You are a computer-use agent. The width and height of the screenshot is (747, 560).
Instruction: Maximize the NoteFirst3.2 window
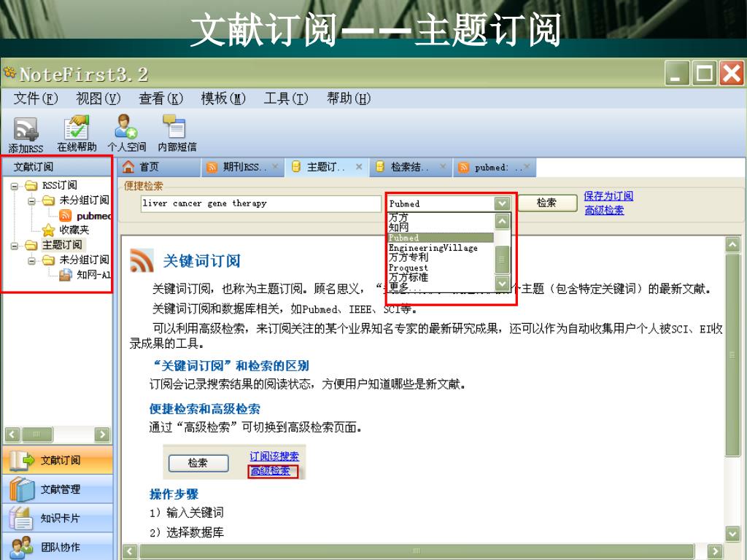click(705, 74)
